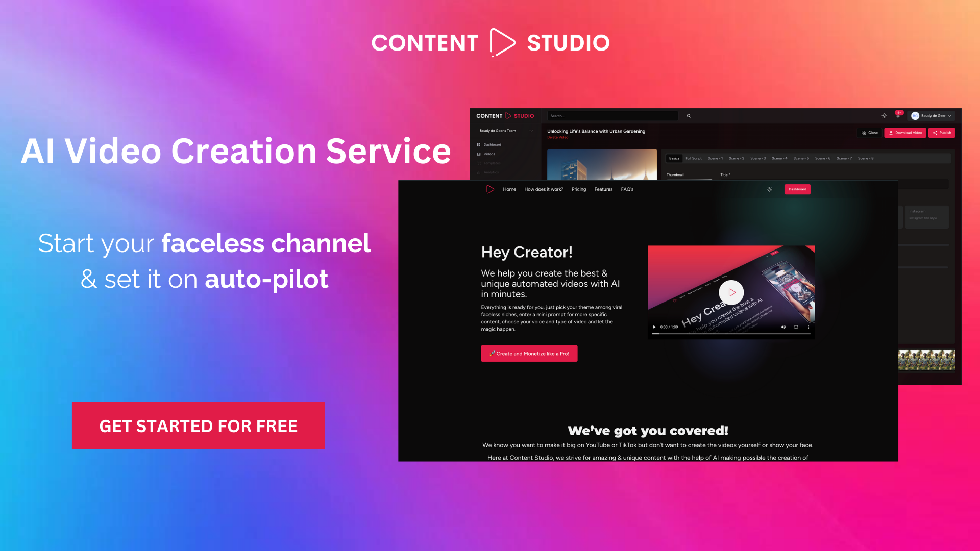Toggle Dashboard button in navigation bar
The height and width of the screenshot is (551, 980).
click(796, 189)
